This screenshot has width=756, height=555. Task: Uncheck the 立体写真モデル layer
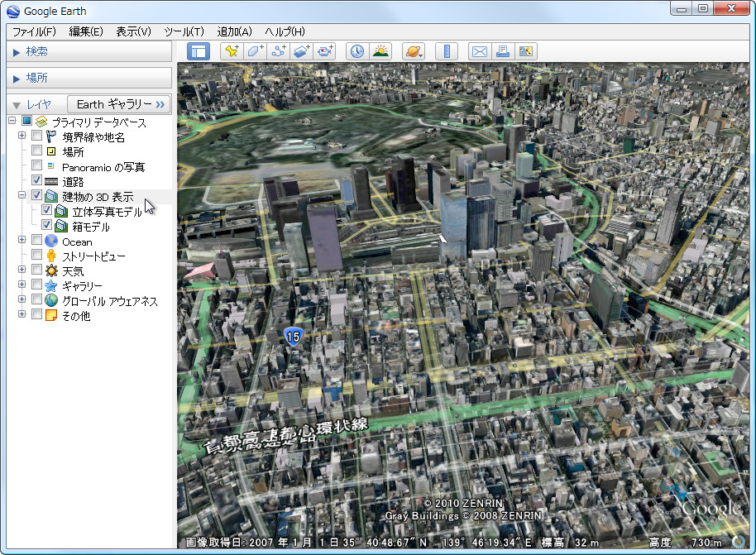47,210
